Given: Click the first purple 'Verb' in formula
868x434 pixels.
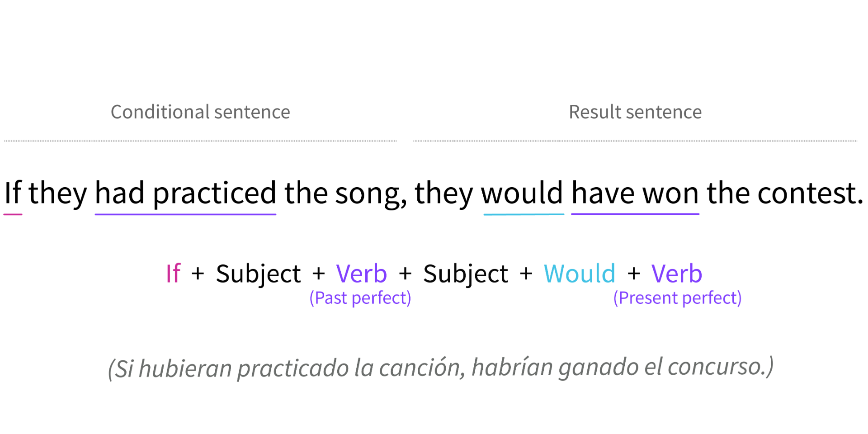Looking at the screenshot, I should 361,274.
